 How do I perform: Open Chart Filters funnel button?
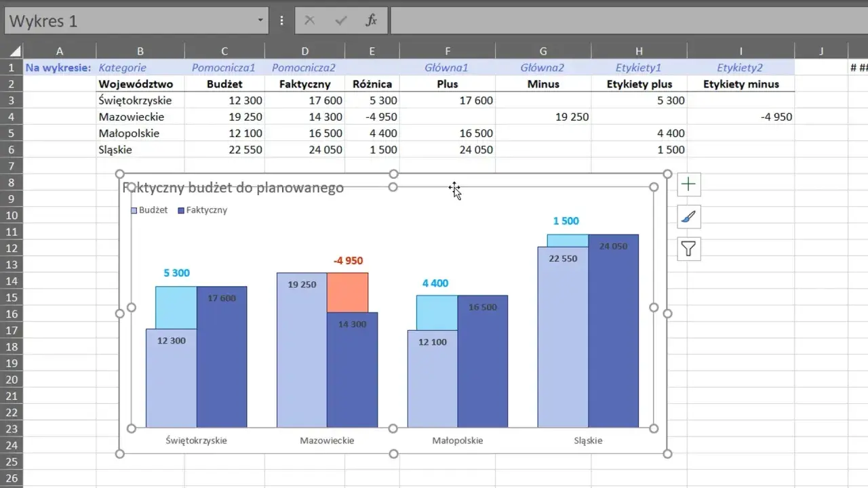click(x=689, y=249)
